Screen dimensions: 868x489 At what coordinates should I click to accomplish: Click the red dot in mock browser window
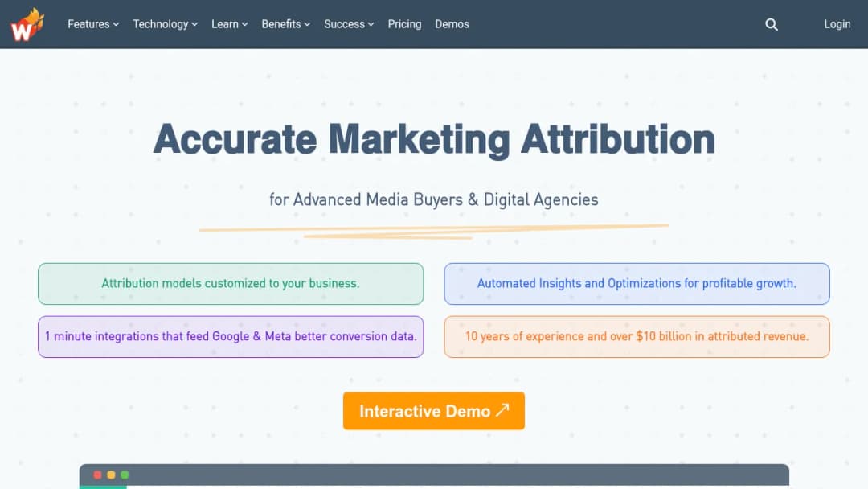point(97,475)
